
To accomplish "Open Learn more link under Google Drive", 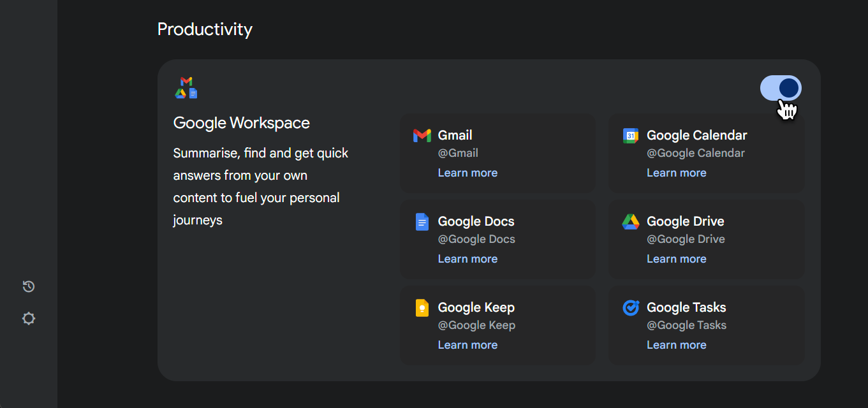I will tap(677, 259).
